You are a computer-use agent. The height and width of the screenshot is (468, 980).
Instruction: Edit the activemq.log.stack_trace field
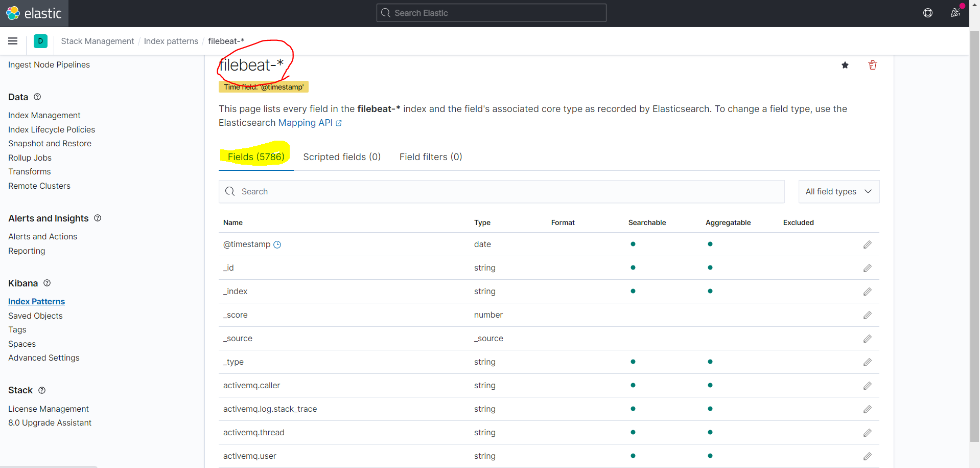tap(867, 409)
